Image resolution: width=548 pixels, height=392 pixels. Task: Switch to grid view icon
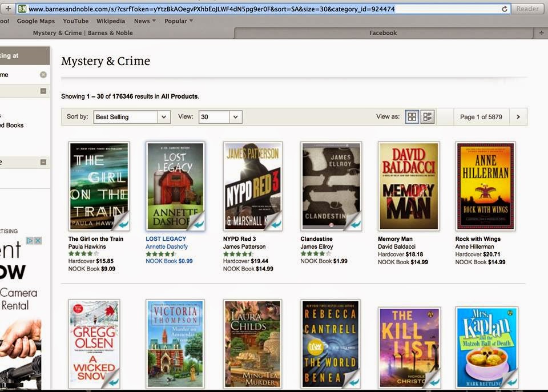click(412, 117)
